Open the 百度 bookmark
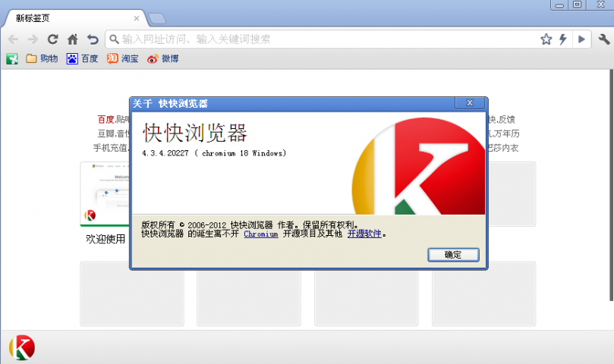The width and height of the screenshot is (614, 364). tap(82, 58)
